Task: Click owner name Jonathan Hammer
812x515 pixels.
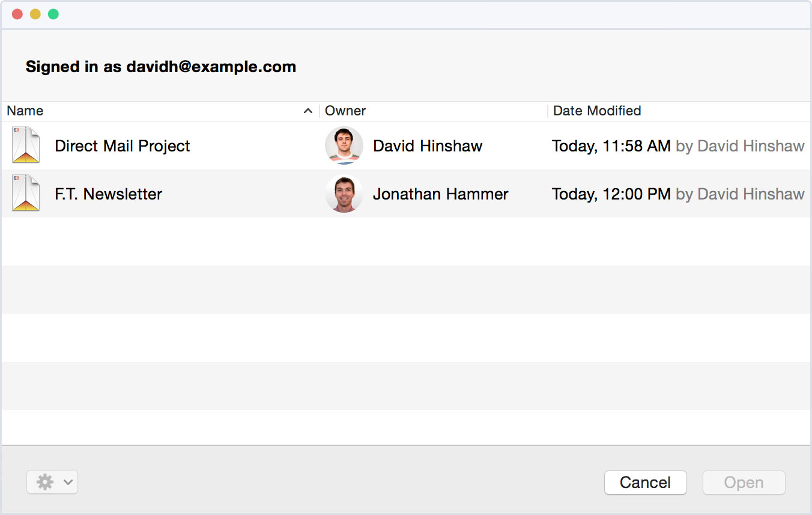Action: pos(440,194)
